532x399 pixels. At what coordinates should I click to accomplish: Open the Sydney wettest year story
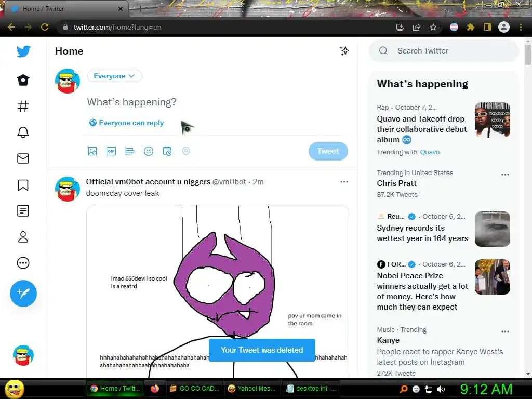click(x=422, y=233)
